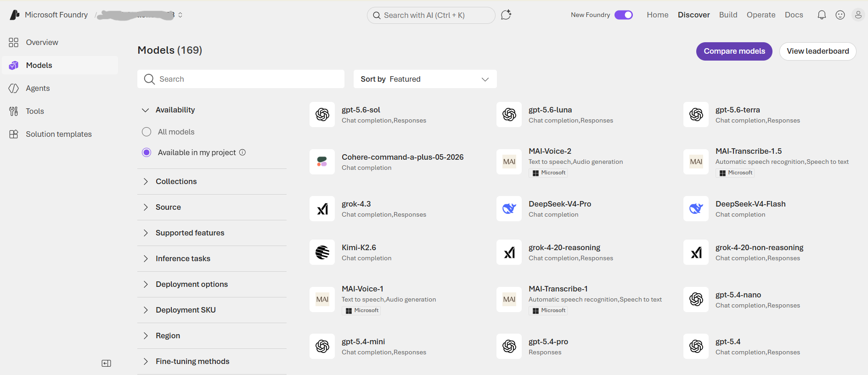Click the MAI logo for MAI-Voice-2
This screenshot has width=868, height=375.
(509, 162)
